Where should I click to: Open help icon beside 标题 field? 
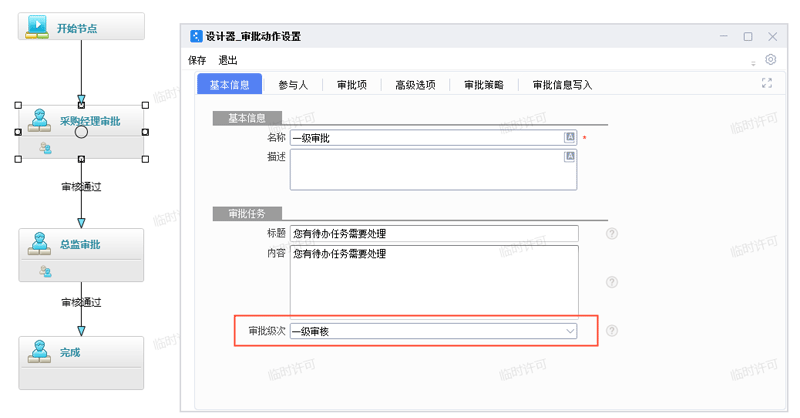coord(612,234)
